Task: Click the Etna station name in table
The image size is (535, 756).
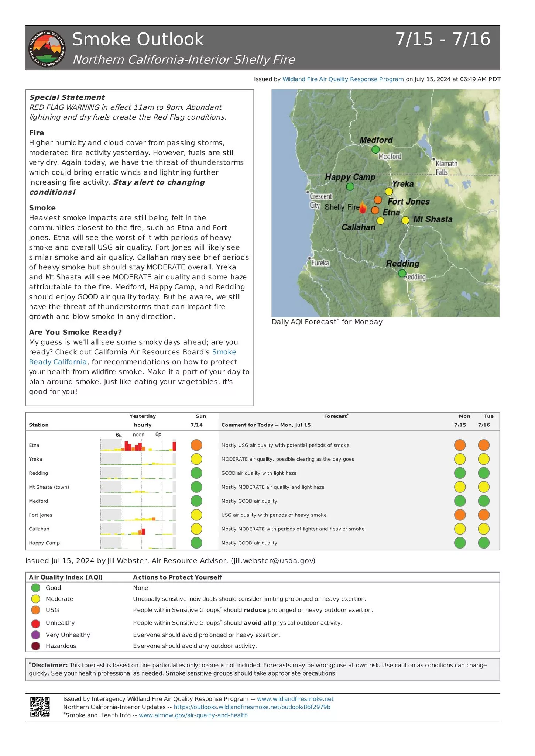Action: pyautogui.click(x=34, y=445)
